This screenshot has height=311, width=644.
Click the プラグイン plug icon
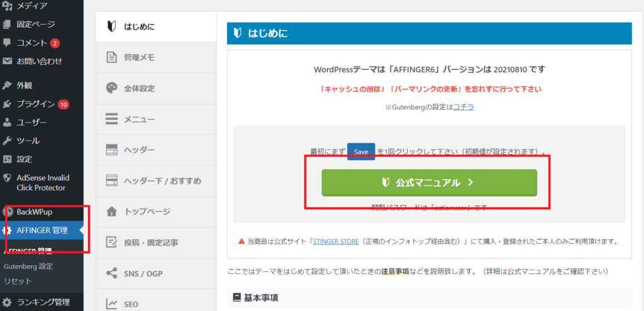coord(7,104)
